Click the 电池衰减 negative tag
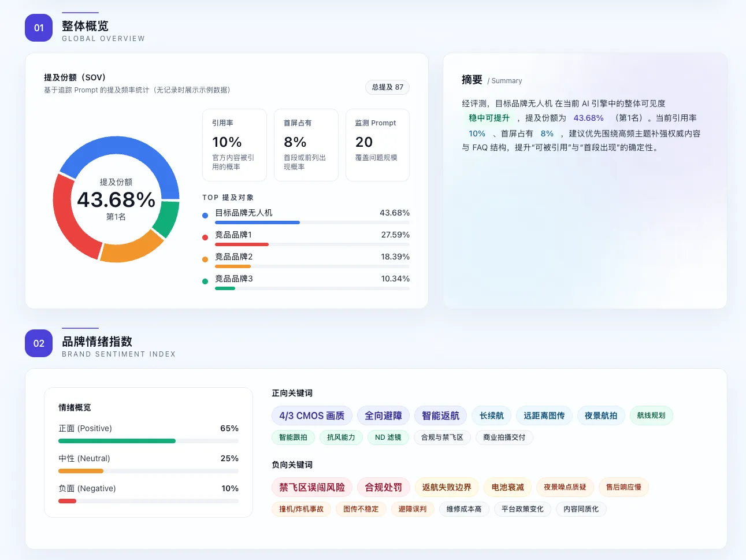Viewport: 746px width, 560px height. [x=508, y=487]
